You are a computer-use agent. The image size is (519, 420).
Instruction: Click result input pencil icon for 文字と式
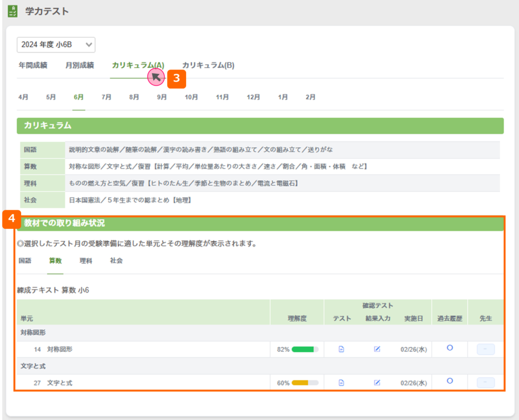point(377,383)
